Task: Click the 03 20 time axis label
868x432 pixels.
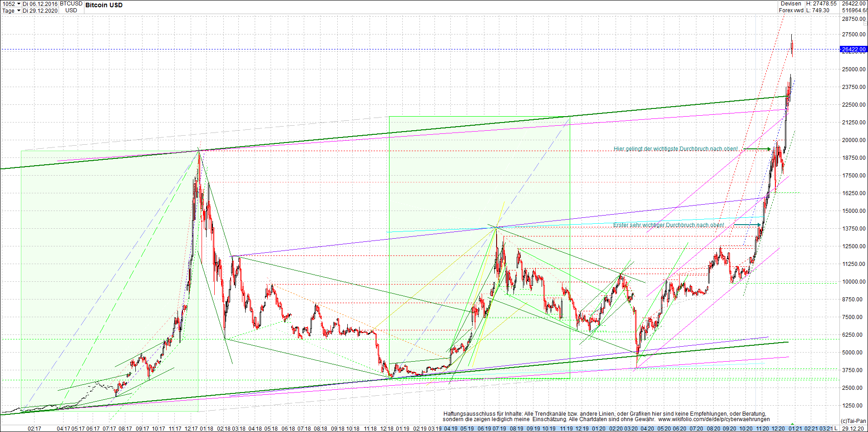Action: coord(631,428)
